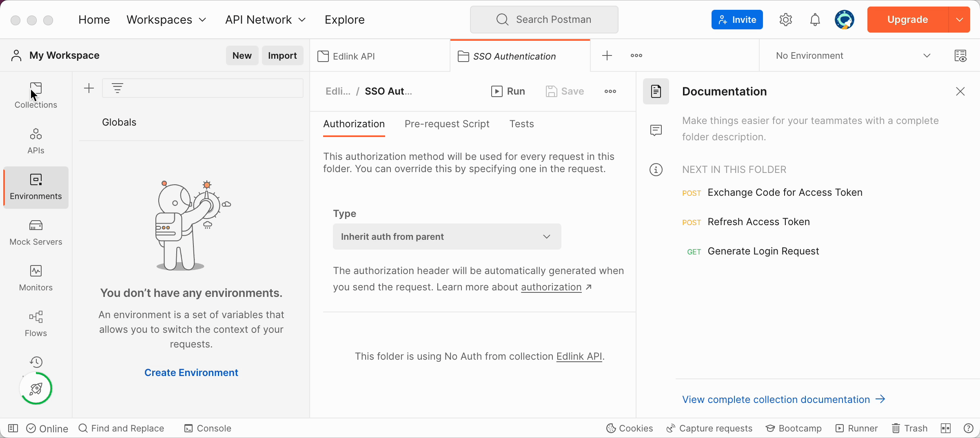980x438 pixels.
Task: Click the filter icon in environment search
Action: click(x=118, y=88)
